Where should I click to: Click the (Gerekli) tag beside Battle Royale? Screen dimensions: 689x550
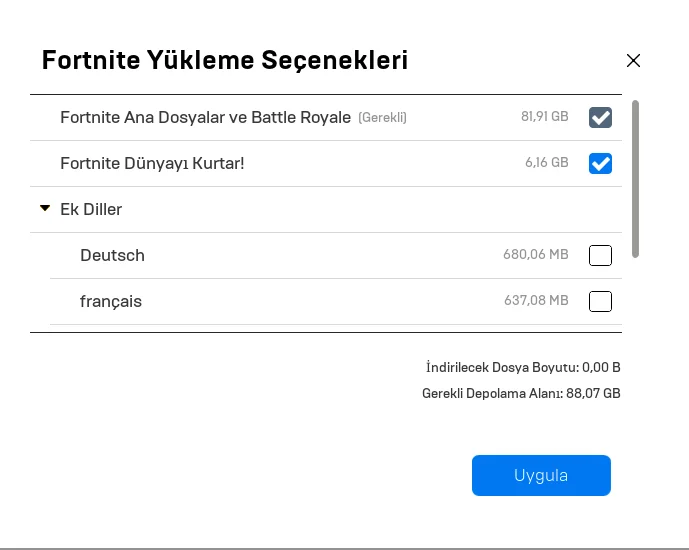tap(382, 118)
